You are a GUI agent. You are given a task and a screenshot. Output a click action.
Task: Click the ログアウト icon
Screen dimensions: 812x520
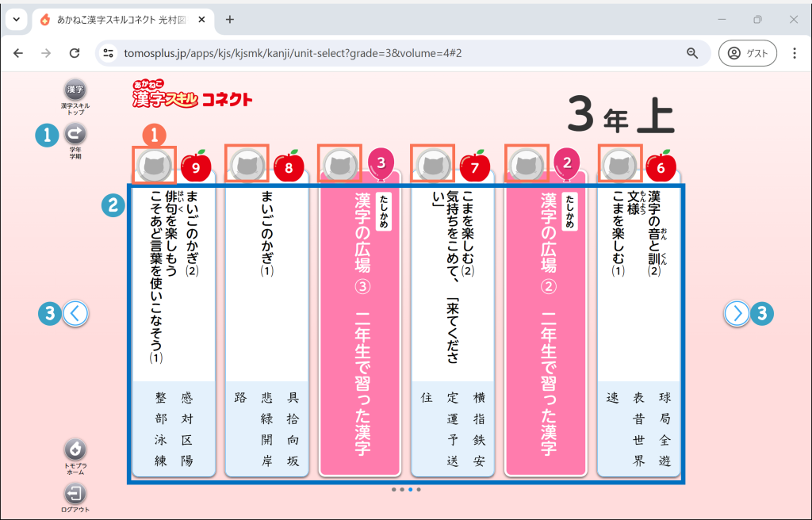tap(75, 494)
